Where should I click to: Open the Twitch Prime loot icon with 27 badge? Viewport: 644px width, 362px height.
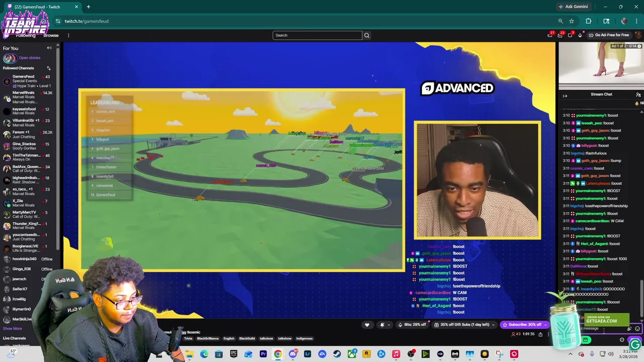tap(550, 35)
